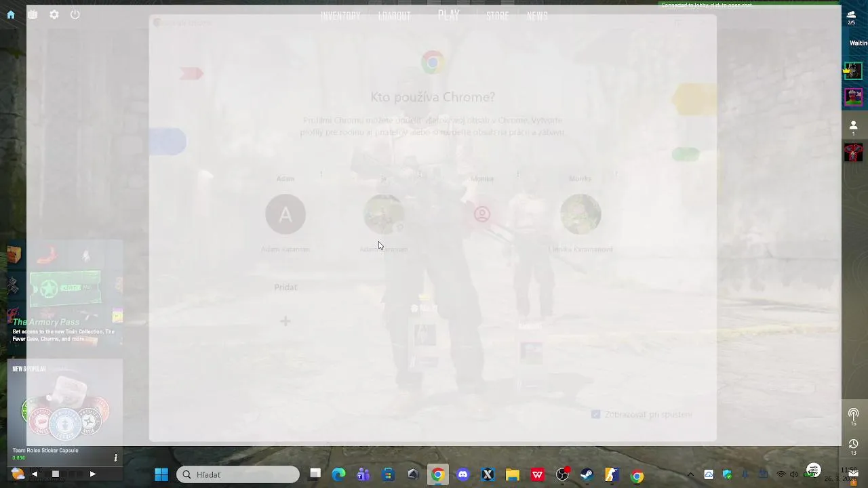Open the Windows Start menu
The image size is (868, 488).
point(161,474)
